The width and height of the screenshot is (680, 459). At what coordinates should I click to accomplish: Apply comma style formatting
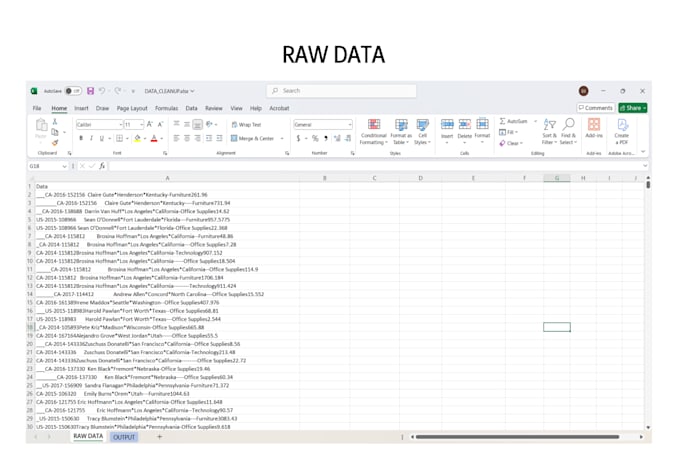click(326, 138)
